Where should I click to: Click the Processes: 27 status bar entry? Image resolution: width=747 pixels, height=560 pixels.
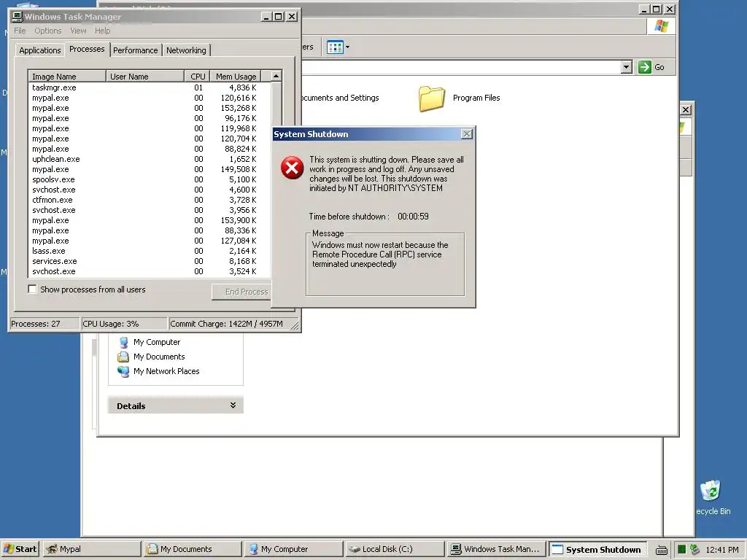(44, 324)
